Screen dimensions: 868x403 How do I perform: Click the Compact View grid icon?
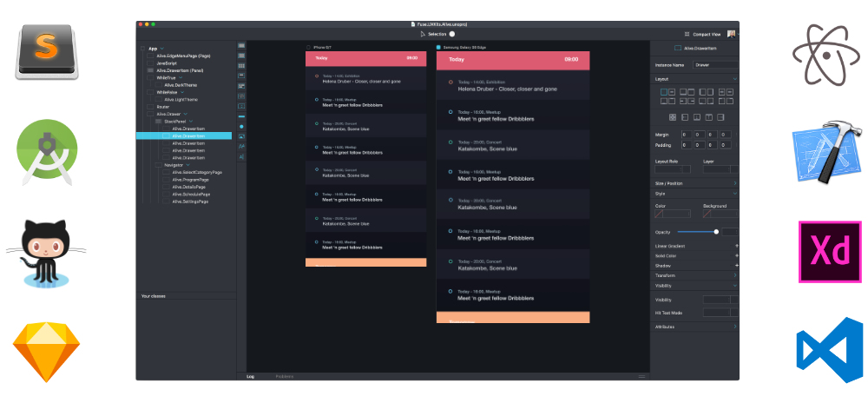(x=687, y=35)
